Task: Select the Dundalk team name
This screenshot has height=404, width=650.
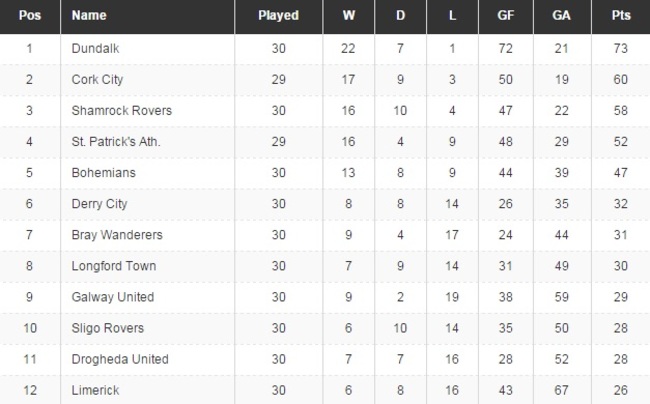Action: (95, 48)
